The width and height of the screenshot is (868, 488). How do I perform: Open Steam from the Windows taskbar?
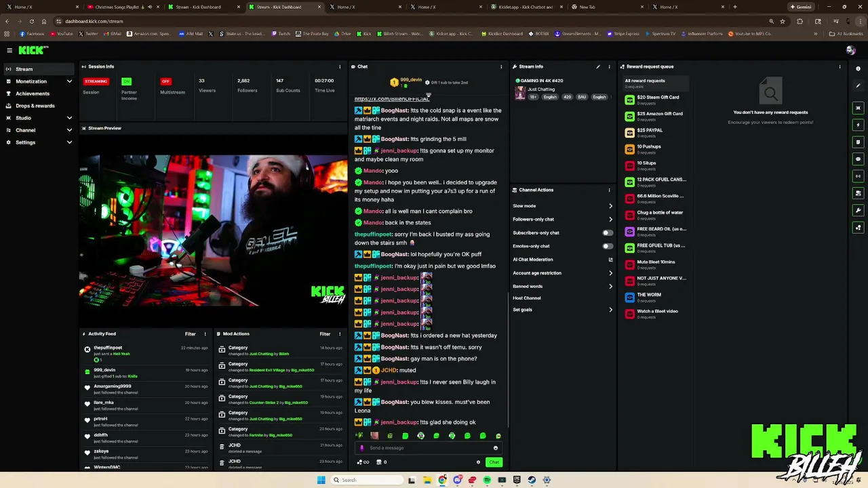532,480
